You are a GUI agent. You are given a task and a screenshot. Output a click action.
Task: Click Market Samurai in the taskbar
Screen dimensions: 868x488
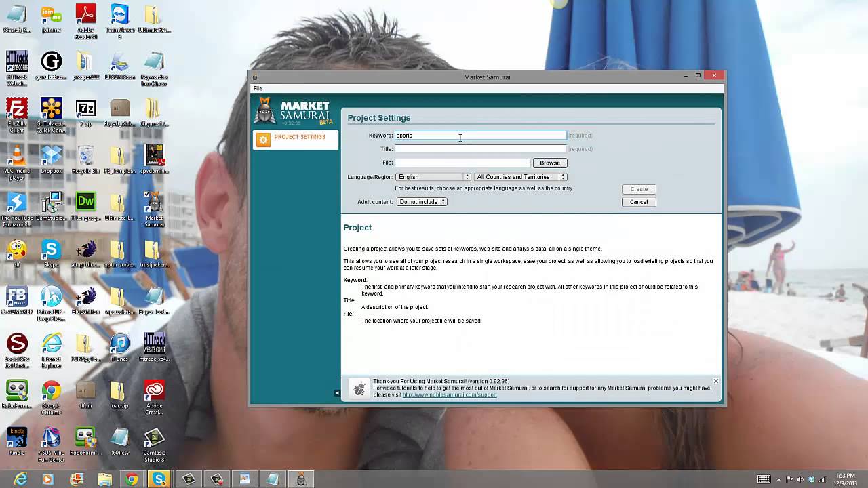tap(301, 479)
